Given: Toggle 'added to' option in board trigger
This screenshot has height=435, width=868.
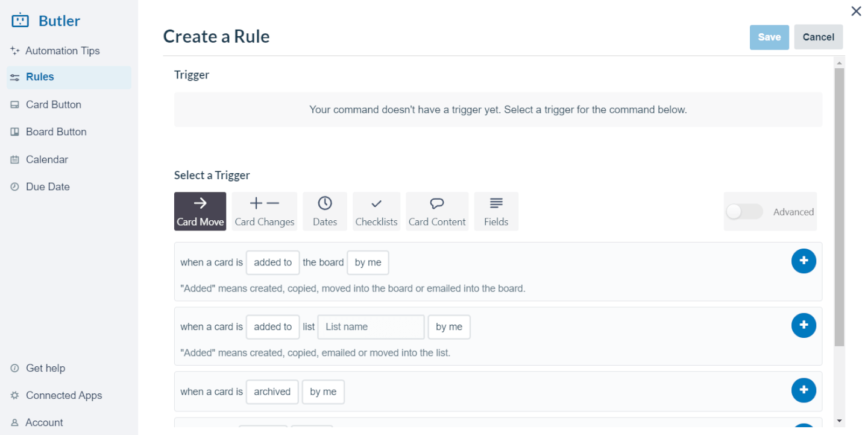Looking at the screenshot, I should (x=272, y=262).
